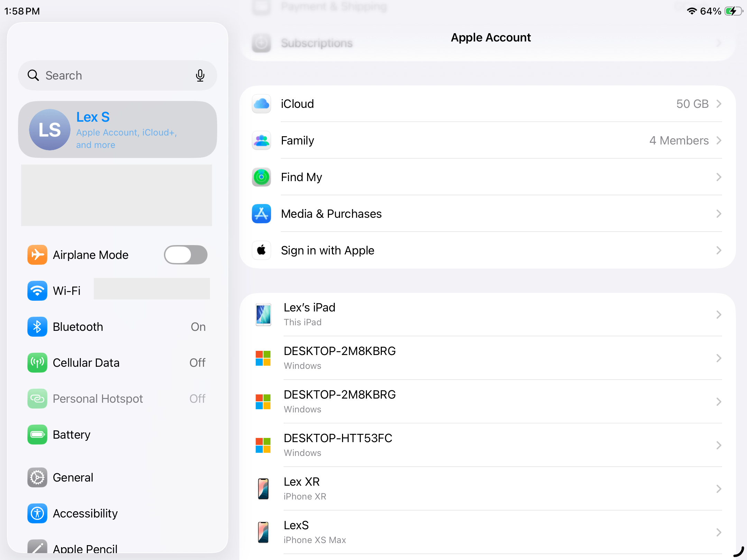
Task: Tap the Apple Account page title
Action: (491, 37)
